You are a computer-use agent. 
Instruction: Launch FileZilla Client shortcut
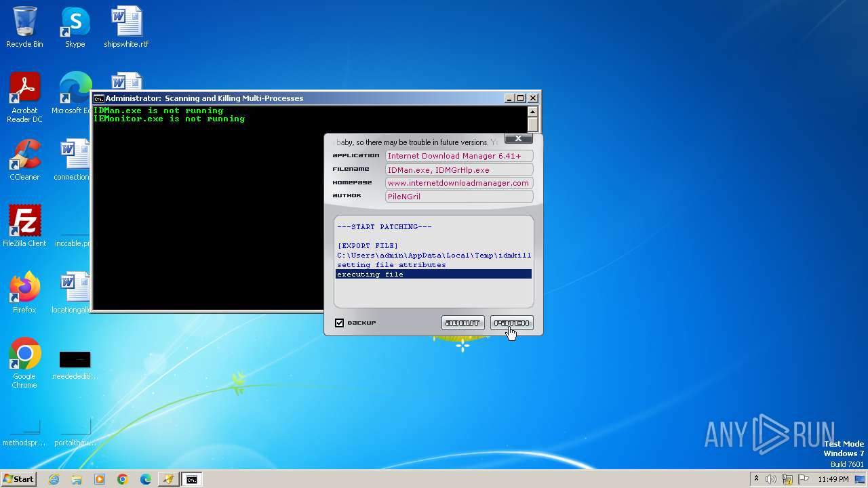[x=24, y=226]
